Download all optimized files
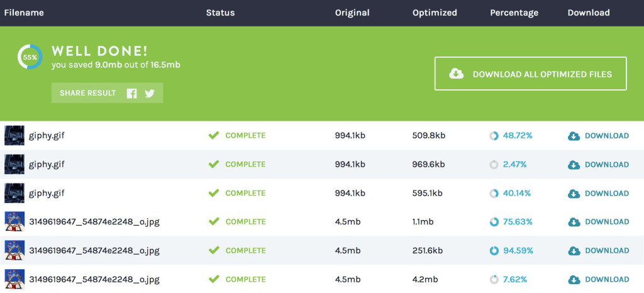644x293 pixels. 531,74
